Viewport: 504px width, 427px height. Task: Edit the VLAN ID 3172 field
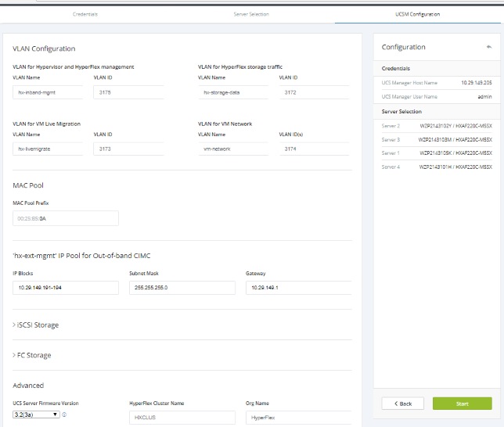point(314,92)
